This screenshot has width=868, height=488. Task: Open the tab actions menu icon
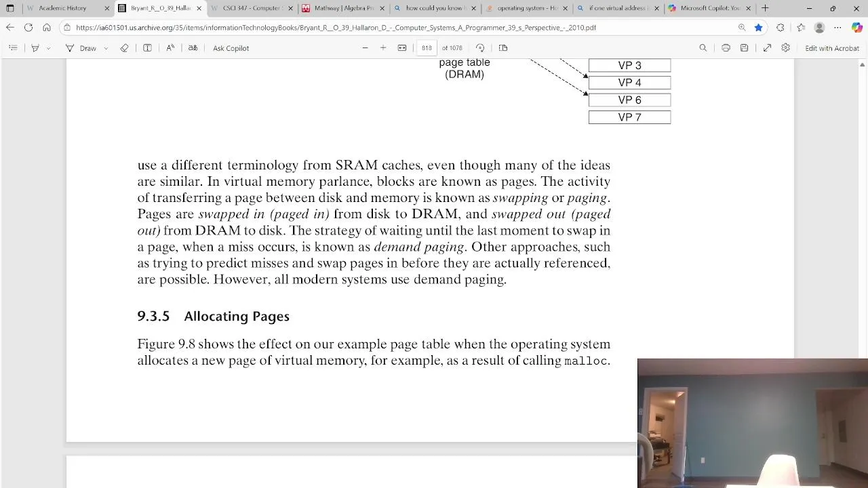[x=9, y=8]
